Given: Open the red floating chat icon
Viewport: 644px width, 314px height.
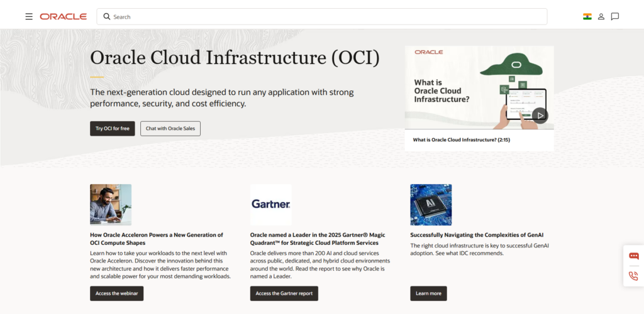Looking at the screenshot, I should pyautogui.click(x=634, y=256).
